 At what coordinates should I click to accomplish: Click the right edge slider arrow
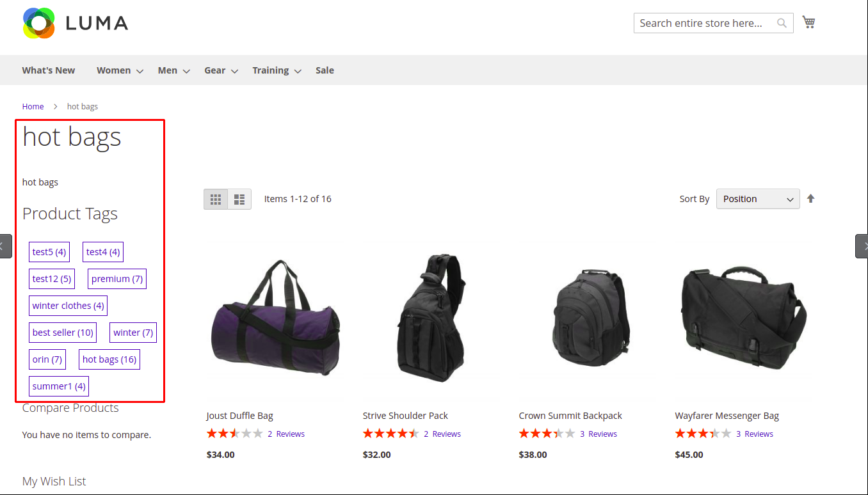pos(862,246)
